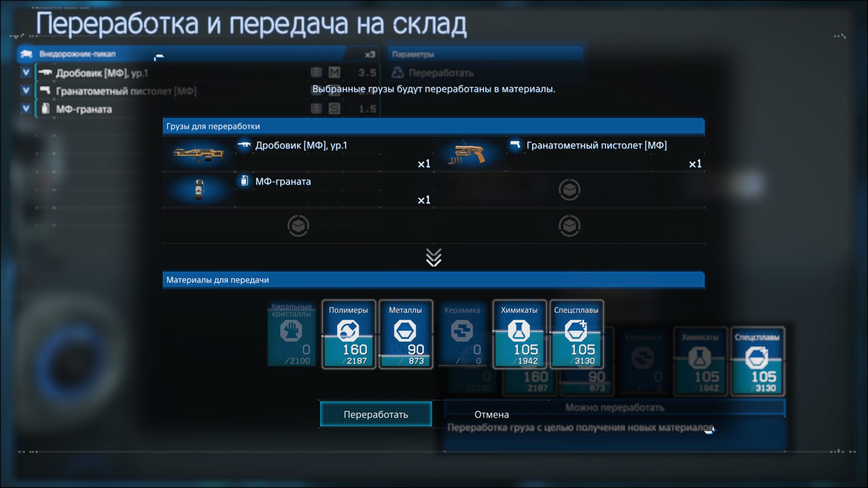
Task: Click the double chevron arrow above Материалы для передачи
Action: click(x=434, y=258)
